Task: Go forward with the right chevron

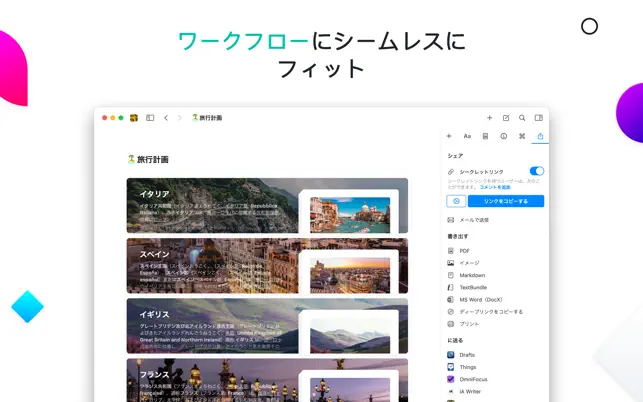Action: coord(180,118)
